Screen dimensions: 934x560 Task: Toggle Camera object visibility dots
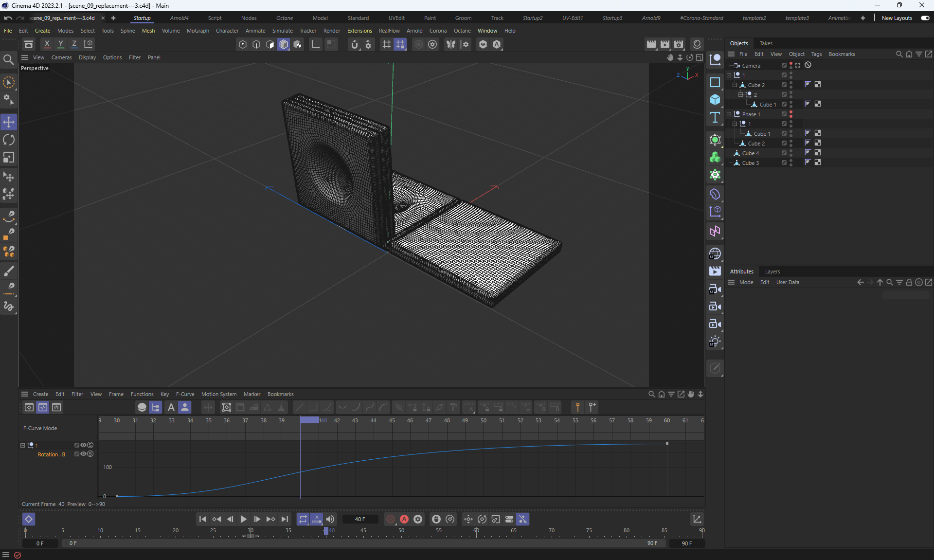(791, 65)
